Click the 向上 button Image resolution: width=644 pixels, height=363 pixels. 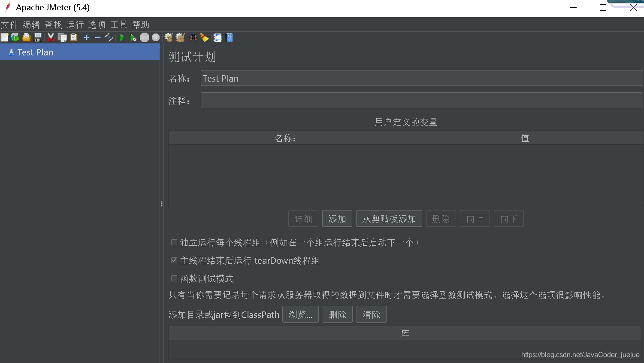tap(475, 219)
